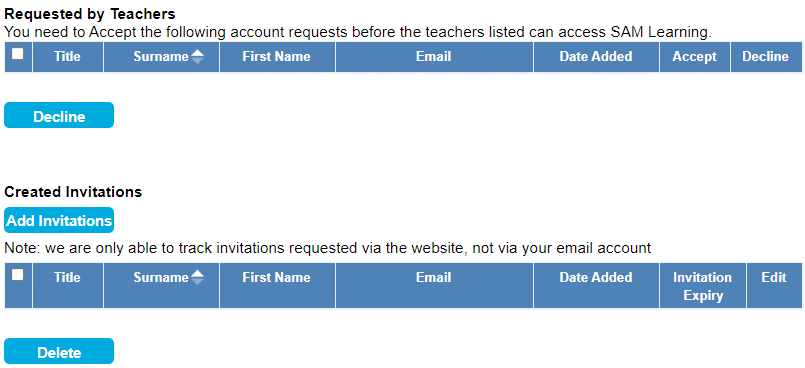
Task: Sort Requested by Teachers table by Surname arrow
Action: pyautogui.click(x=197, y=57)
